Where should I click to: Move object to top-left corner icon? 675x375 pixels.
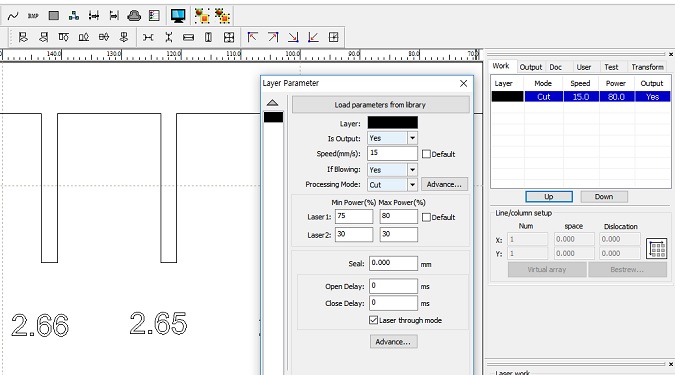(253, 37)
